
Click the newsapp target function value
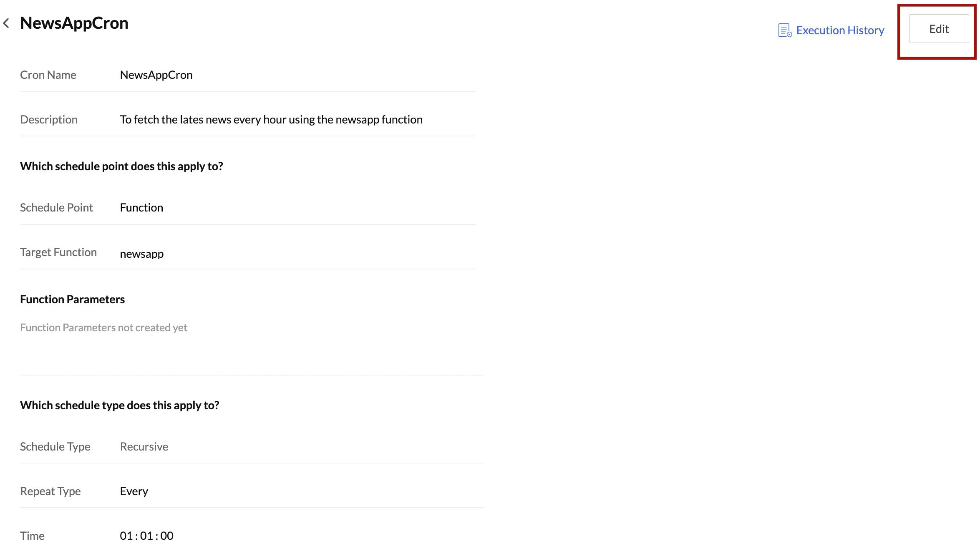[x=141, y=254]
